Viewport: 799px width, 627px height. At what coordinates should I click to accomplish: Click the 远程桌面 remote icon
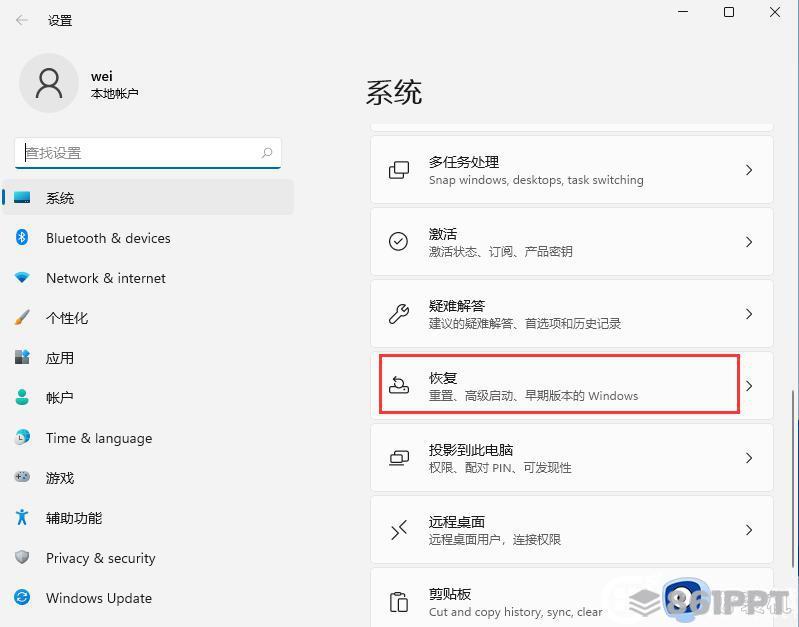click(398, 530)
